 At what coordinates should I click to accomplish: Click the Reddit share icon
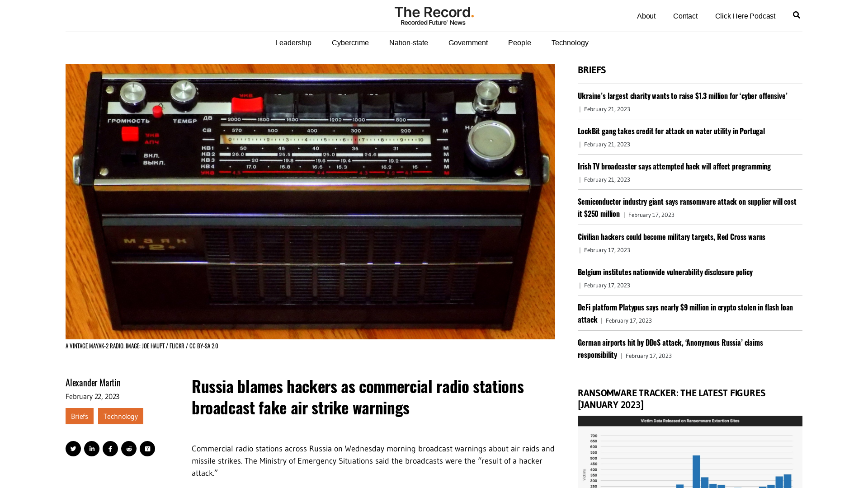(129, 449)
